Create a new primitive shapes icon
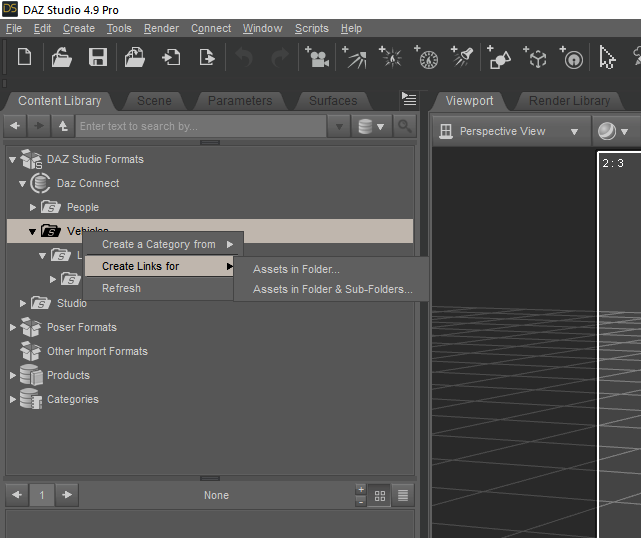Image resolution: width=641 pixels, height=538 pixels. coord(499,57)
